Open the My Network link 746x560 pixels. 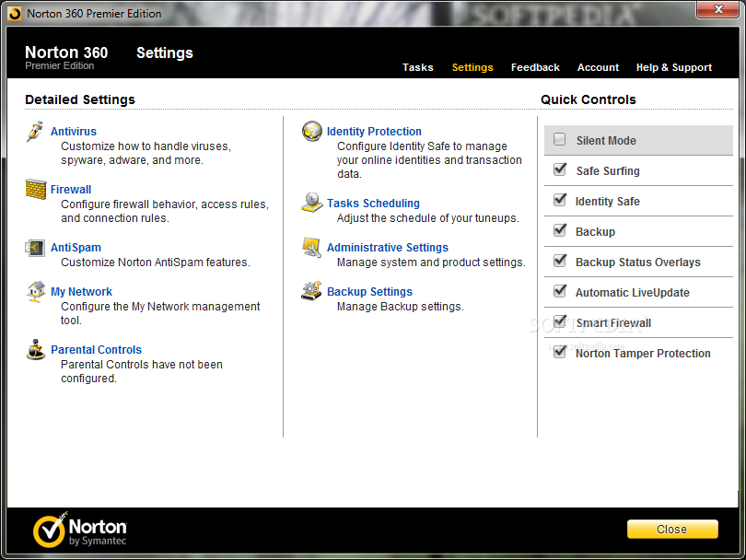pos(81,292)
